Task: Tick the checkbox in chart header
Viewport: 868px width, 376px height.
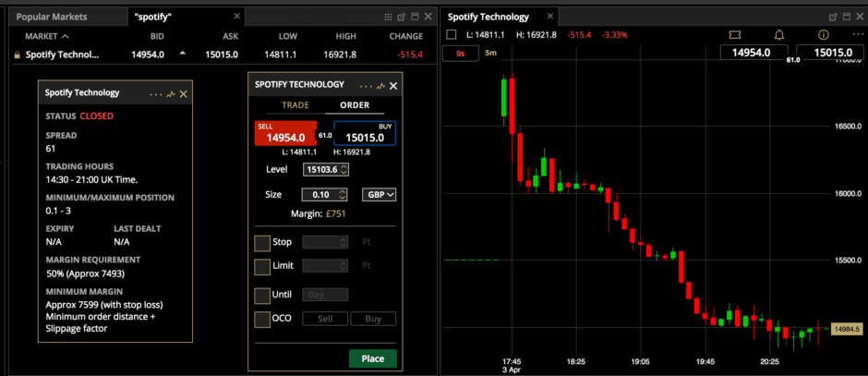Action: [452, 35]
